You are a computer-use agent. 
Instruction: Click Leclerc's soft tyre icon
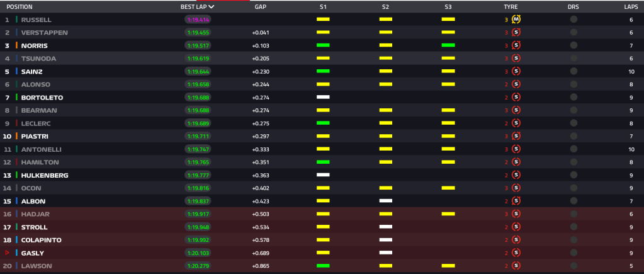pyautogui.click(x=516, y=123)
